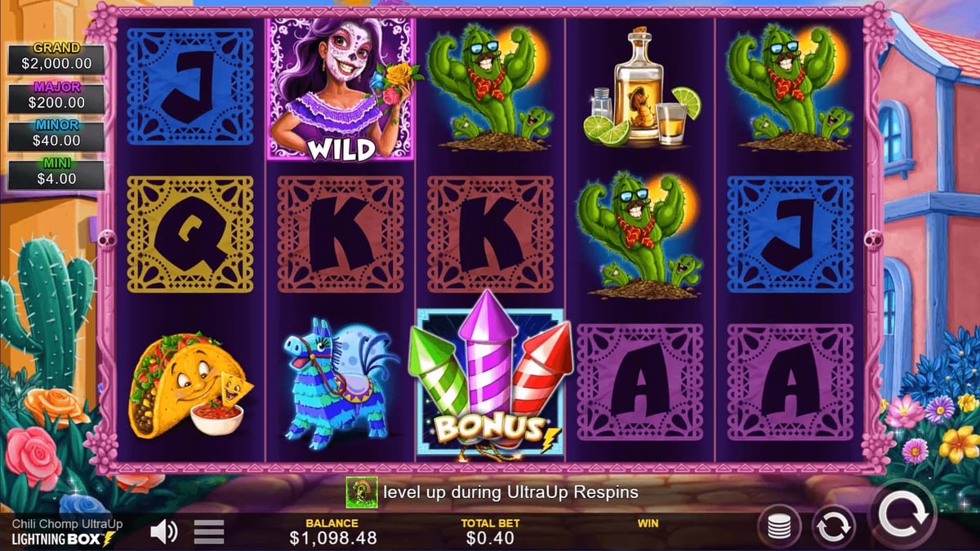Click the taco with salsa symbol
The height and width of the screenshot is (551, 980).
pyautogui.click(x=191, y=383)
